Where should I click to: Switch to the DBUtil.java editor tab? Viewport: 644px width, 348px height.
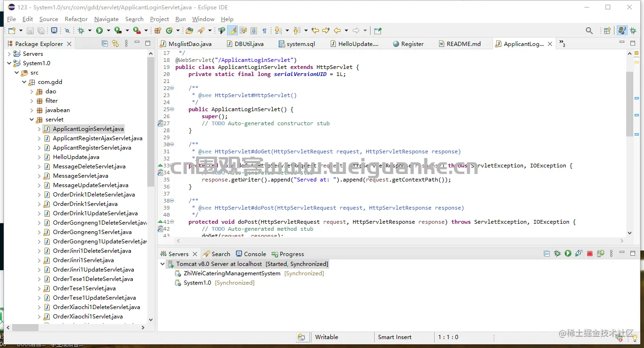point(245,44)
